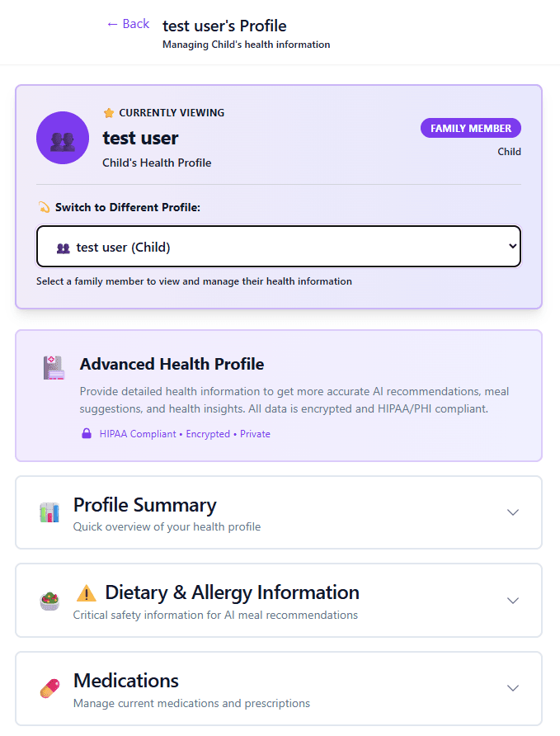The height and width of the screenshot is (736, 560).
Task: Click the purple profile avatar icon
Action: point(62,137)
